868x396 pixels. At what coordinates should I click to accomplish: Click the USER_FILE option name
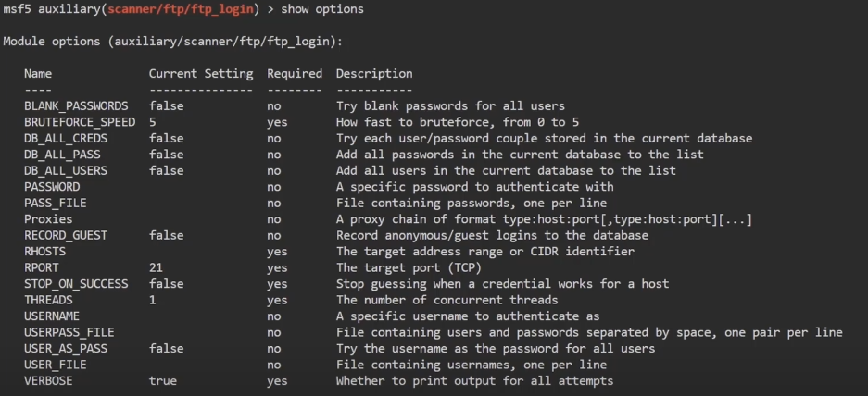[x=56, y=365]
